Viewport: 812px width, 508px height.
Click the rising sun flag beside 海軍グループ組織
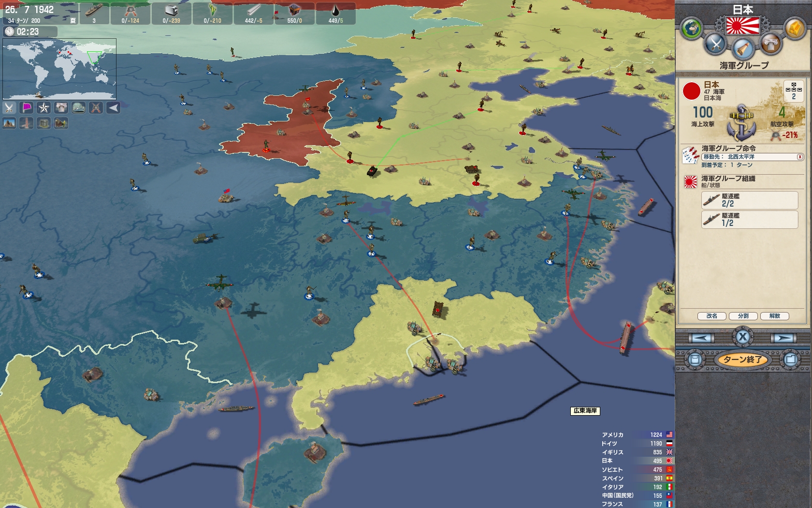(690, 182)
